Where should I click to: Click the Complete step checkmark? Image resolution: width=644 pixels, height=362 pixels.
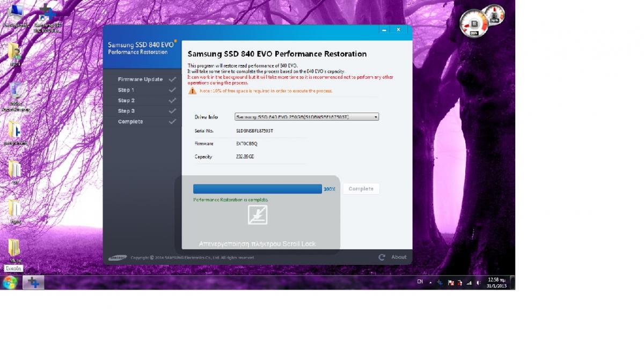(x=172, y=122)
